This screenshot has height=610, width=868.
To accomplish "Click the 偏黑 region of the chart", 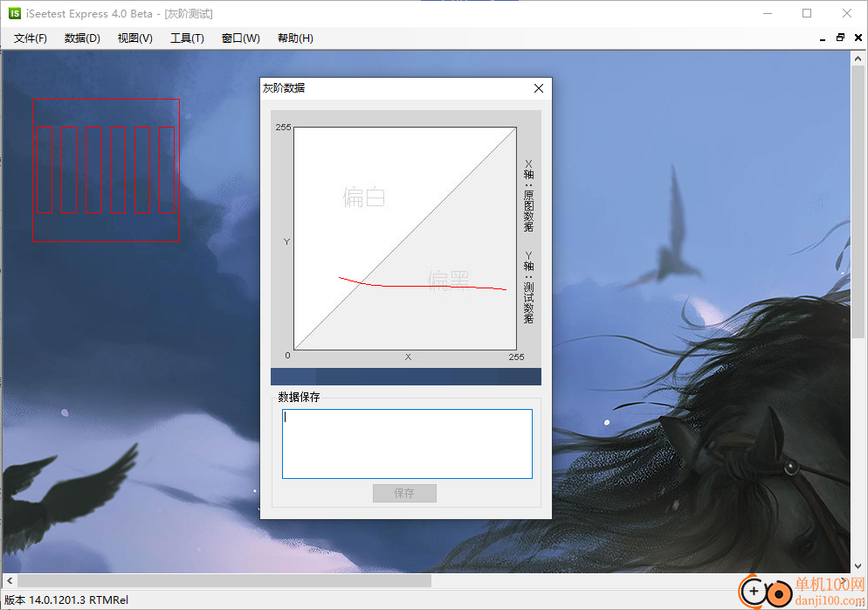I will pos(448,281).
